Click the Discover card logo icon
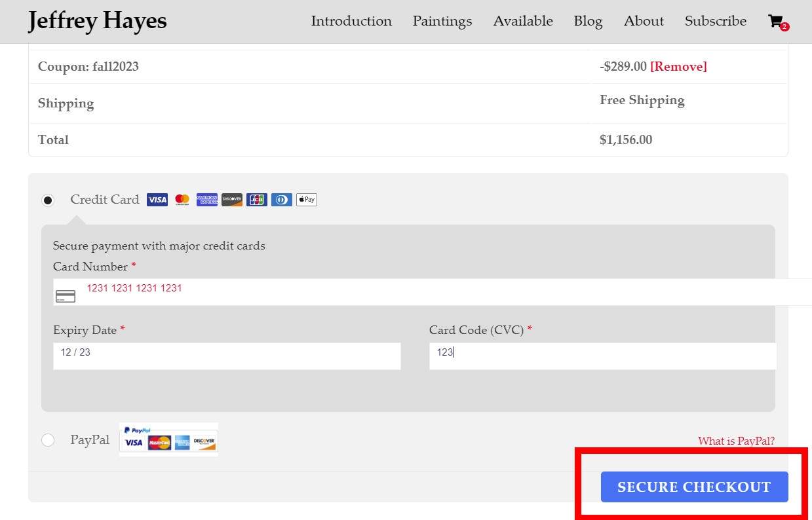 point(232,200)
